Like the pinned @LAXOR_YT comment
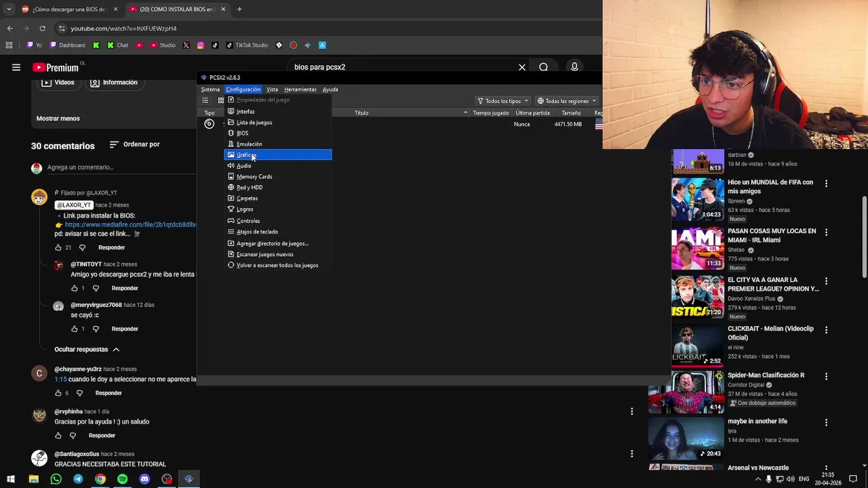 pos(58,247)
